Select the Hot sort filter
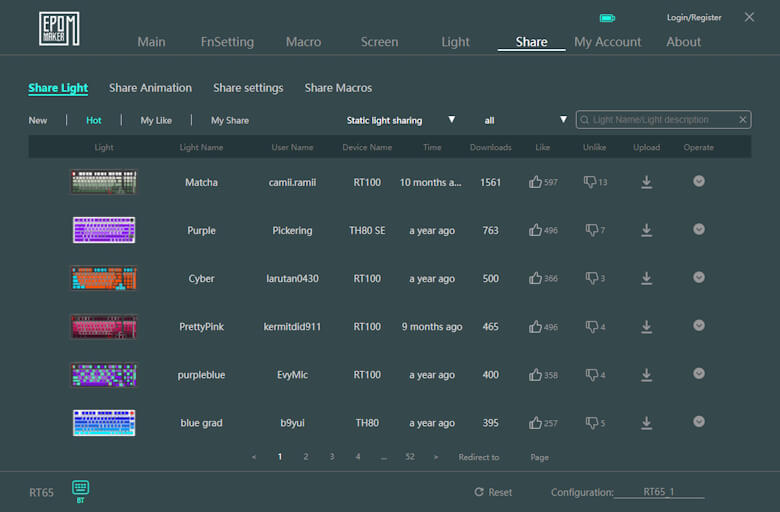Image resolution: width=780 pixels, height=512 pixels. coord(93,120)
